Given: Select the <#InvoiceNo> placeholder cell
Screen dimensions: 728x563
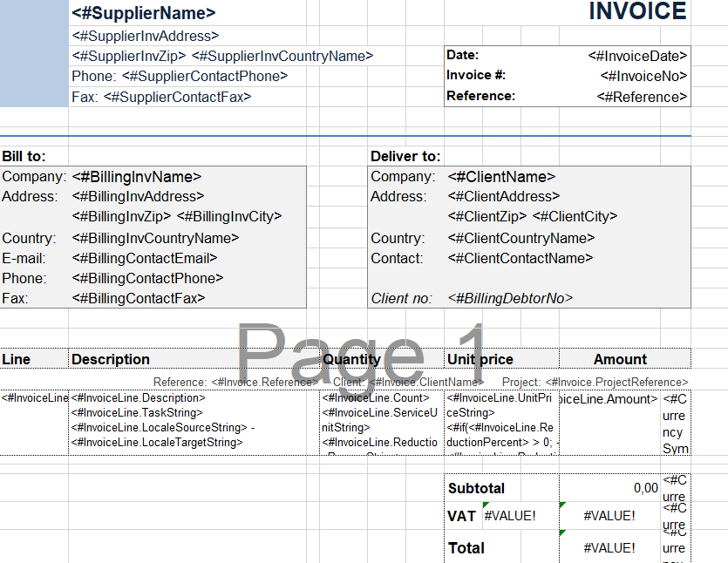Looking at the screenshot, I should (643, 76).
